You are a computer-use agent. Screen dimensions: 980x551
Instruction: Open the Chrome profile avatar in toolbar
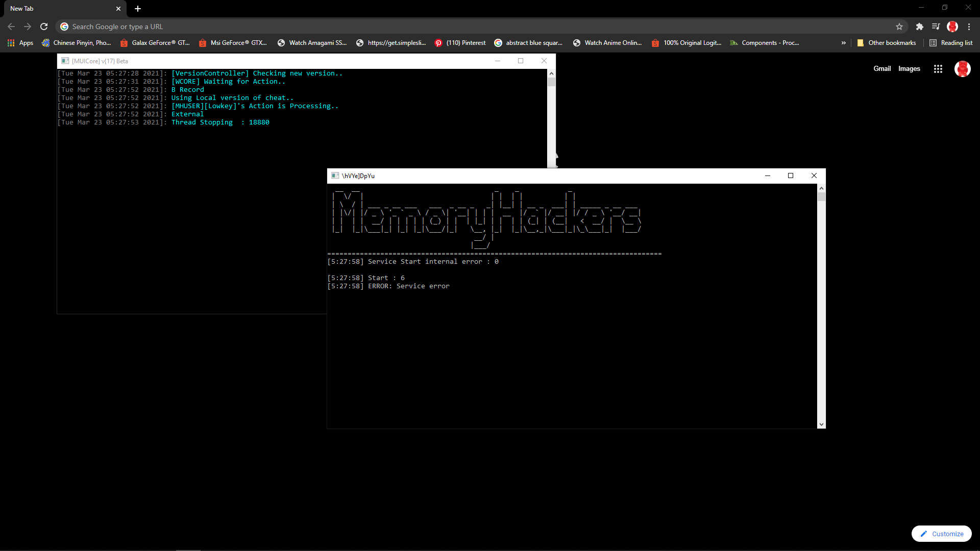click(x=952, y=27)
